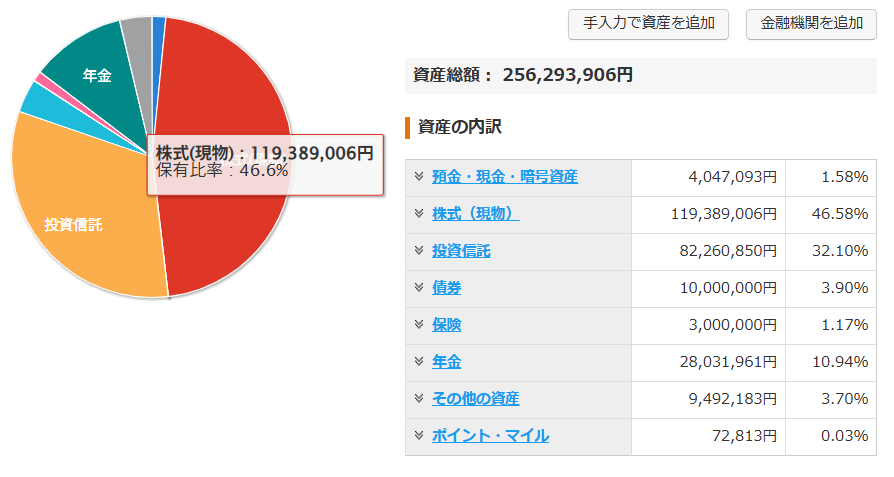
Task: Expand the ポイント・マイル row chevron
Action: pos(419,436)
